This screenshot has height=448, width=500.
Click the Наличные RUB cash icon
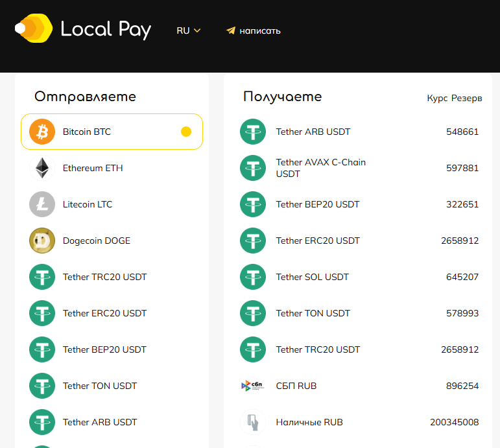[253, 422]
